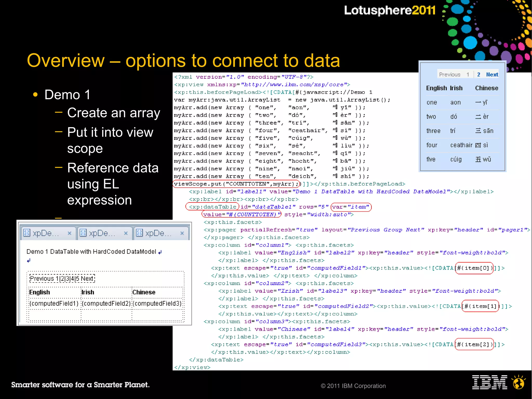Viewport: 532px width, 399px height.
Task: Click the viewScope.put("COUNTTOTEN",myArr) code line
Action: 236,184
